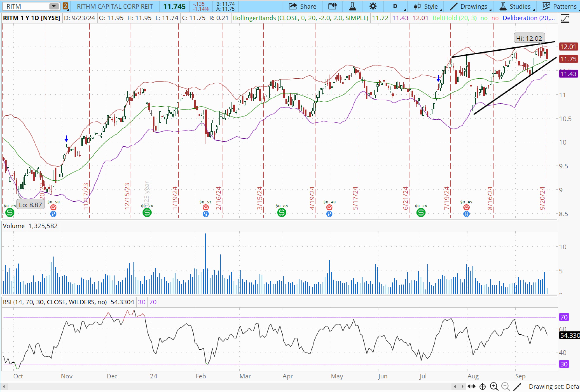580x392 pixels.
Task: Expand the RITM symbol selector dropdown arrow
Action: [54, 6]
